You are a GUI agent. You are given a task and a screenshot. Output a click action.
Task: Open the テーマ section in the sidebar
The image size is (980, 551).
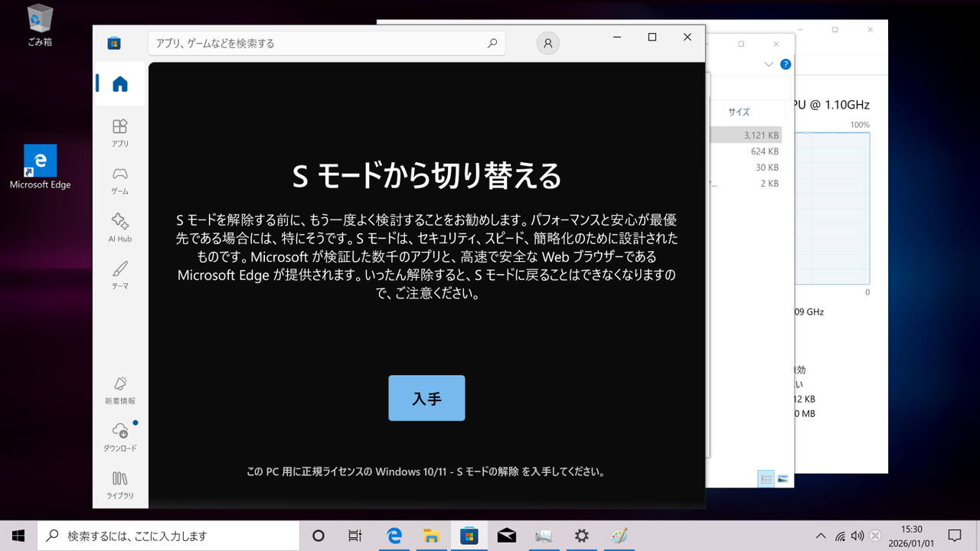click(x=119, y=275)
